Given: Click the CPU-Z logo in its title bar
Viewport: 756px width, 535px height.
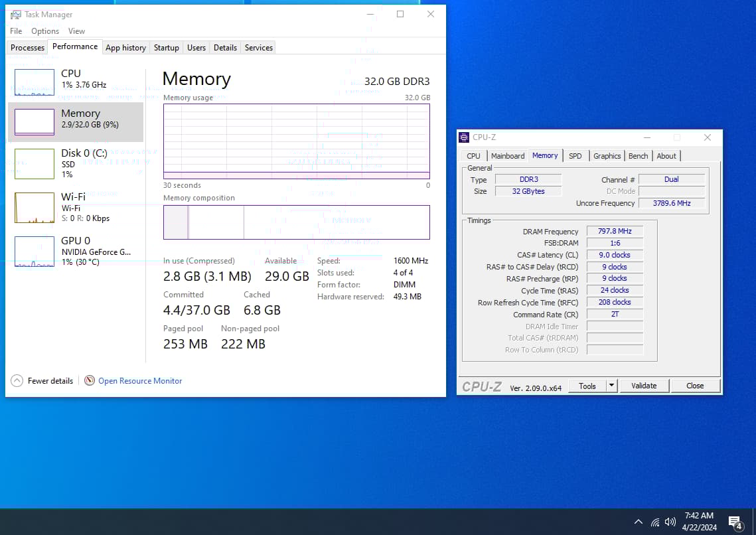Looking at the screenshot, I should point(463,137).
